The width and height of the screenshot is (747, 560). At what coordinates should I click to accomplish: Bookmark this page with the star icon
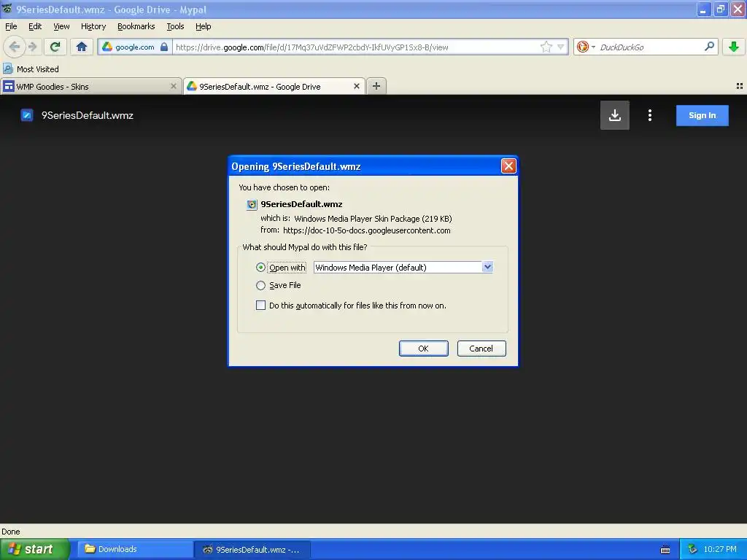point(546,47)
